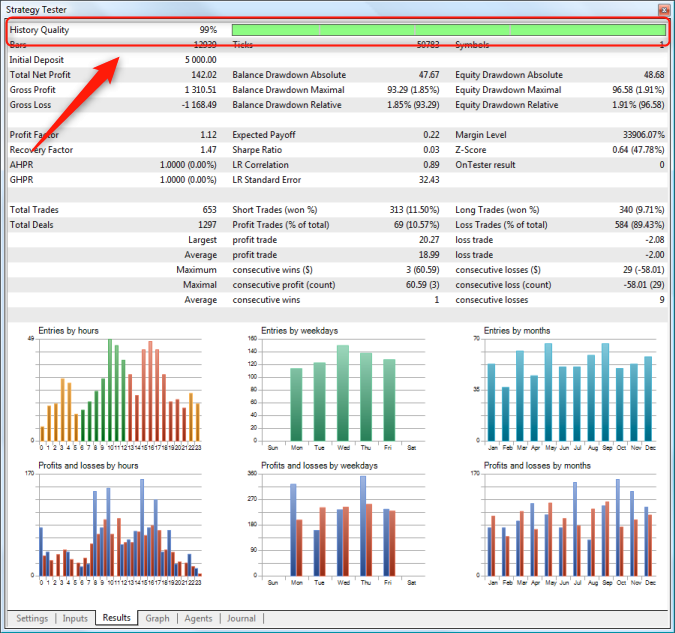Click the Profits and losses by hours title
Viewport: 675px width, 633px height.
[88, 465]
